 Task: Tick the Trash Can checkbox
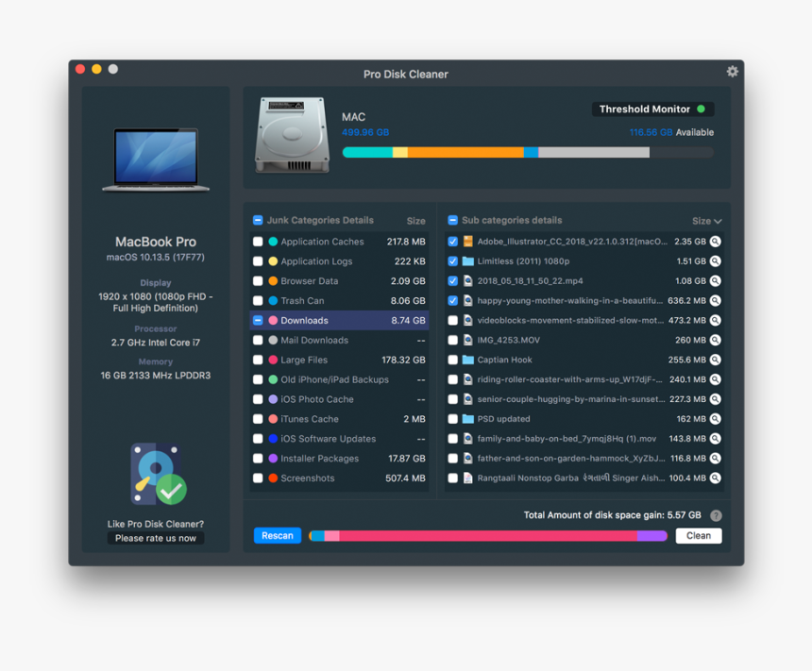click(258, 300)
